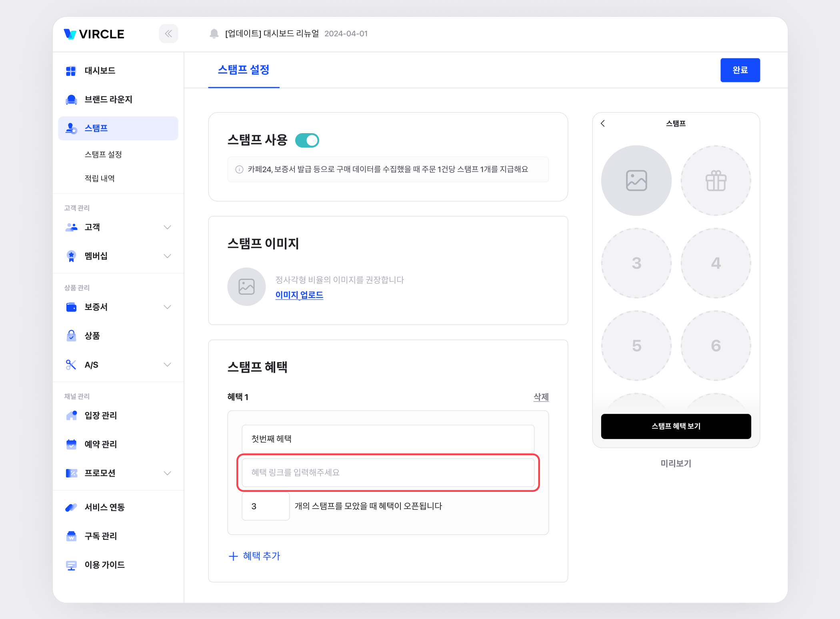Viewport: 840px width, 619px height.
Task: Open 대시보드 from the sidebar
Action: pyautogui.click(x=100, y=71)
